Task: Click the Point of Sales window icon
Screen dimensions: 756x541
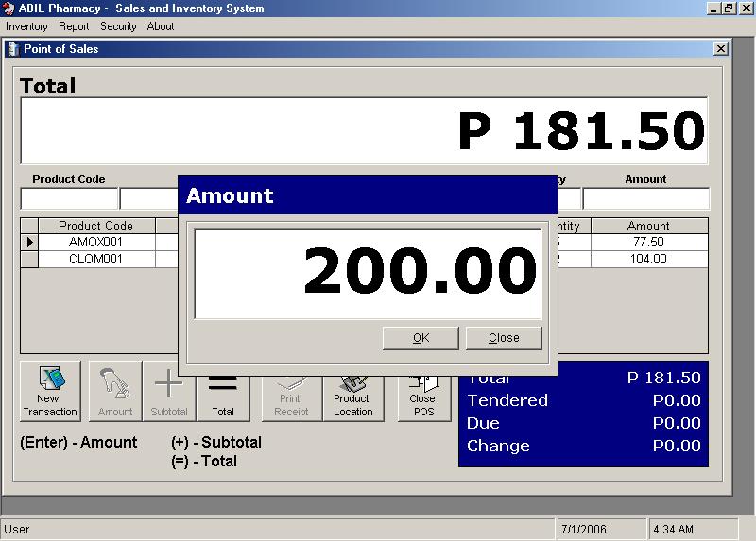Action: pos(13,49)
